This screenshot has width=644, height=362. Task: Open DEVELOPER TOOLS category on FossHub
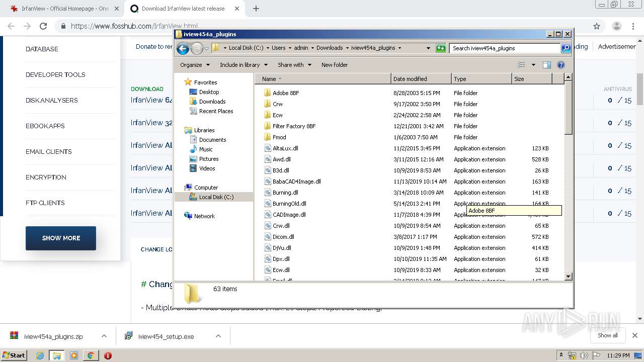[55, 75]
